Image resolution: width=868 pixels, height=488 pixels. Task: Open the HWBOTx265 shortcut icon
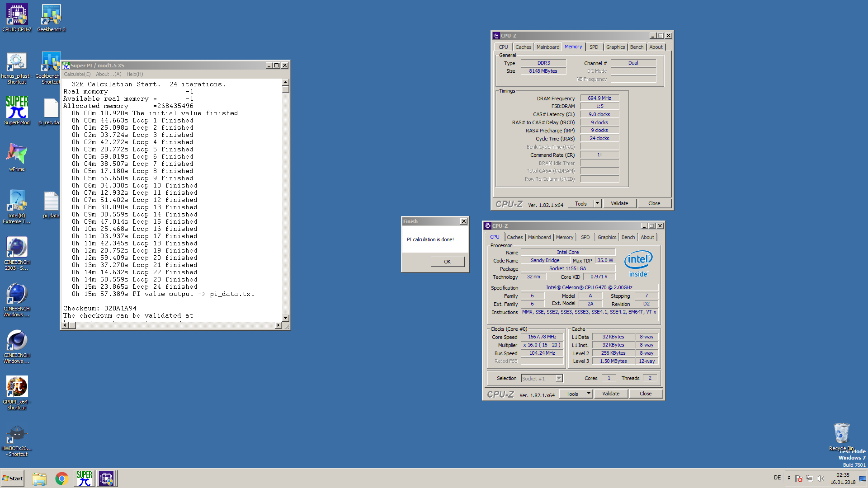point(17,441)
